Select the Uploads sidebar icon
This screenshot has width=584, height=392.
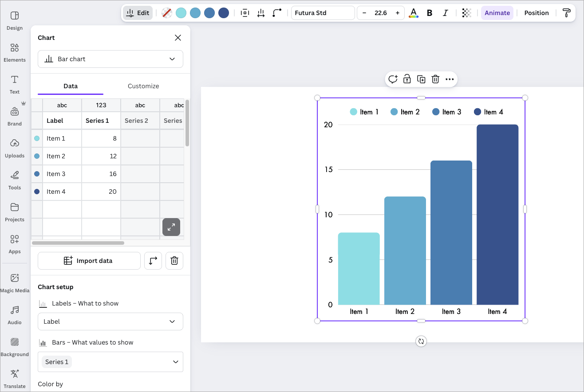point(15,148)
